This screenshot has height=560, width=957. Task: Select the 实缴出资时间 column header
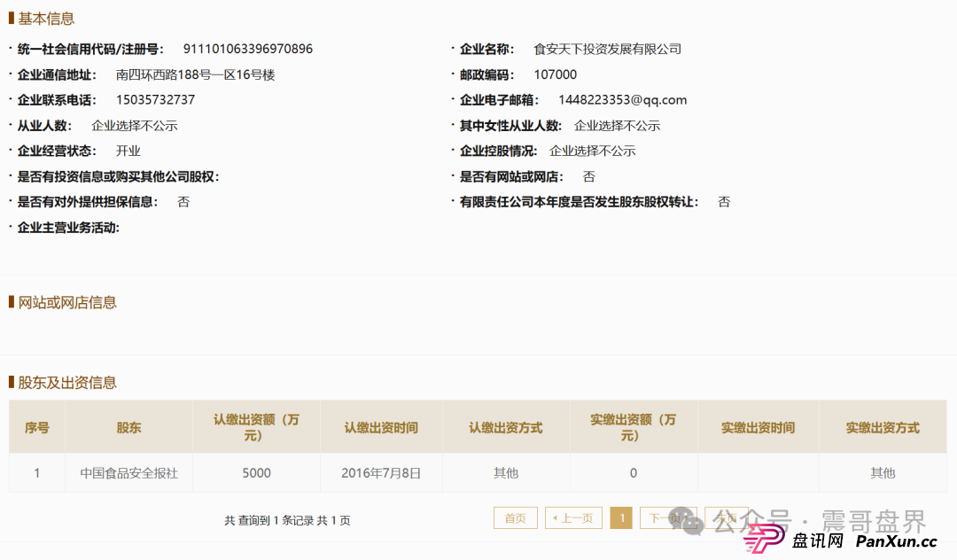click(x=758, y=426)
